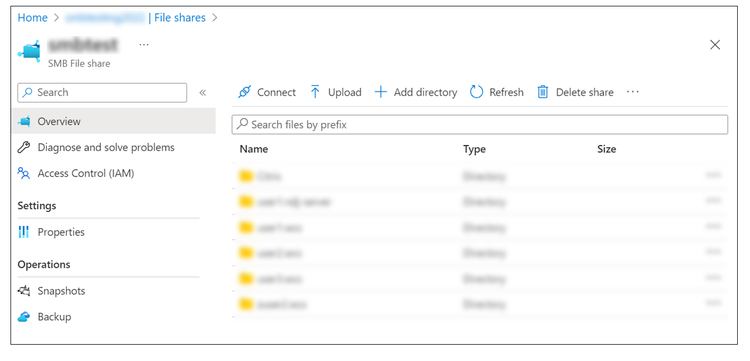Screen dimensions: 750x361
Task: Click the SMB file share icon in header
Action: [x=29, y=51]
